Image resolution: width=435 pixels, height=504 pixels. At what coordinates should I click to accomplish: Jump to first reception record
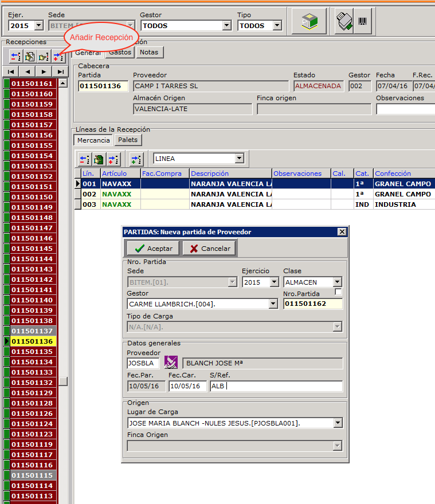click(x=10, y=71)
